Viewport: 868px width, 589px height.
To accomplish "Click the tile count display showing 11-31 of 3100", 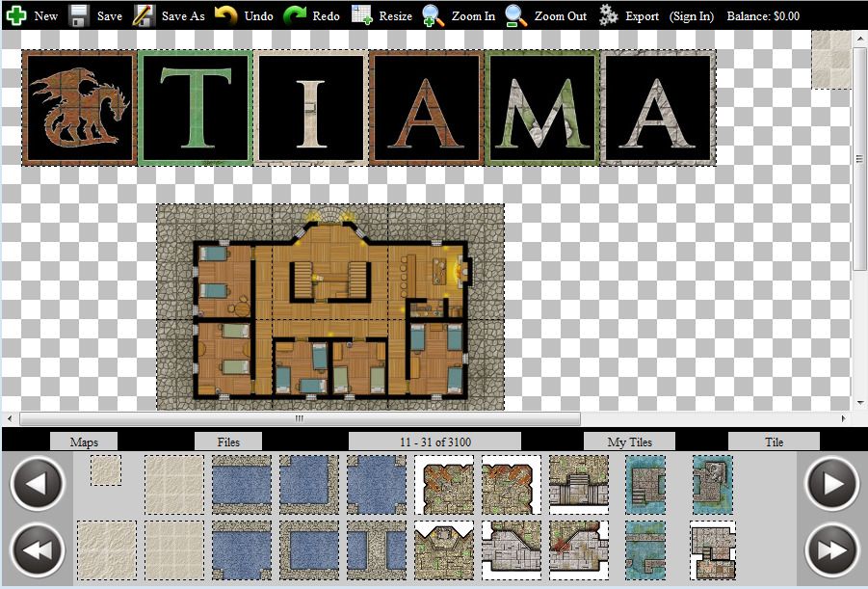I will click(434, 442).
